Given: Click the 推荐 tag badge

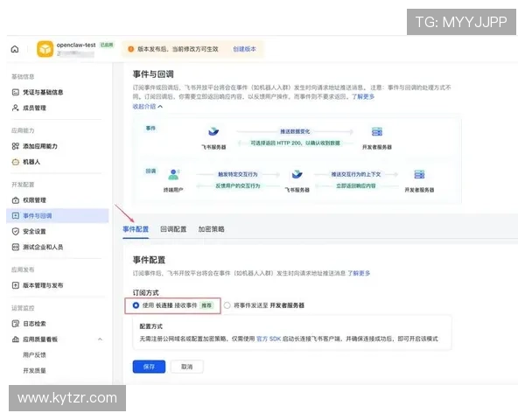Looking at the screenshot, I should [206, 305].
